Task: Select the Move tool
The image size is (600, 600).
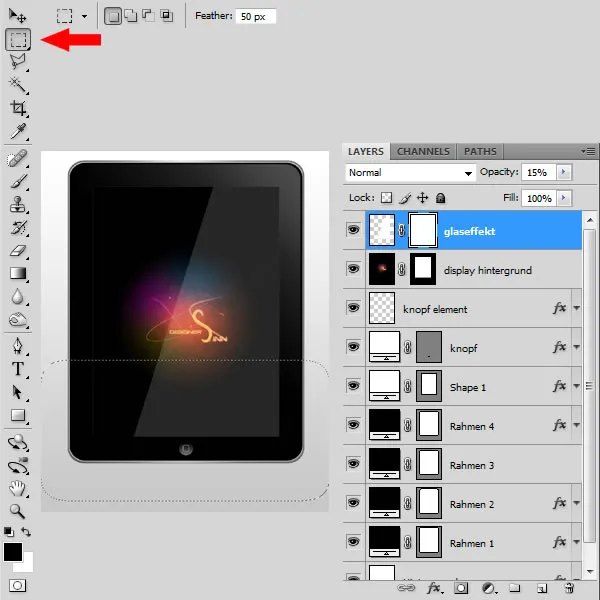Action: tap(17, 16)
